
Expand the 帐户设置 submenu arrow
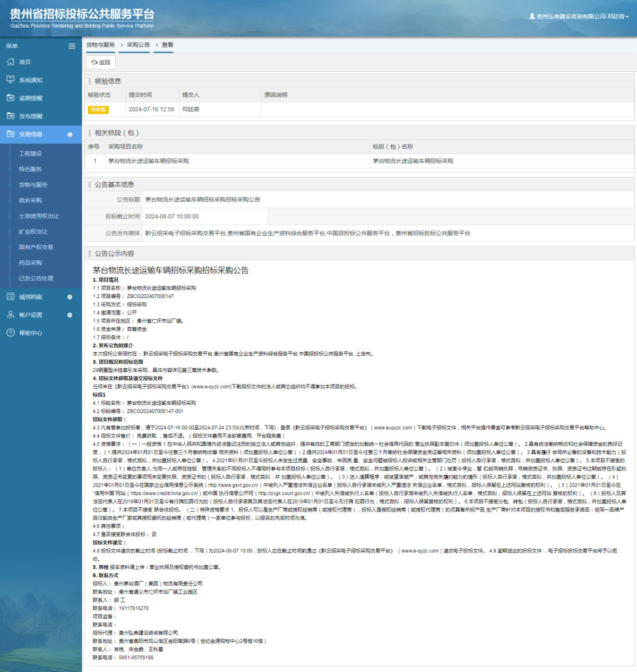[70, 315]
